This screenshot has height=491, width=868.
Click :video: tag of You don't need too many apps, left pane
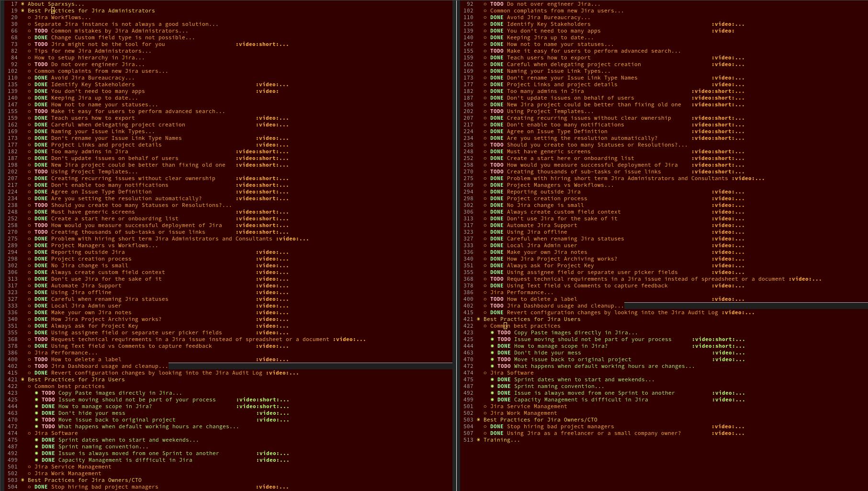click(267, 91)
